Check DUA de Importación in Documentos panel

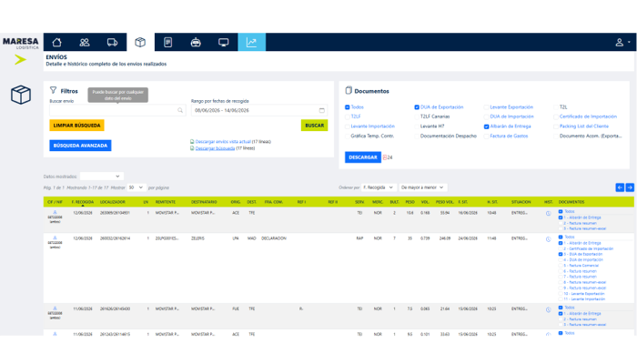point(486,116)
